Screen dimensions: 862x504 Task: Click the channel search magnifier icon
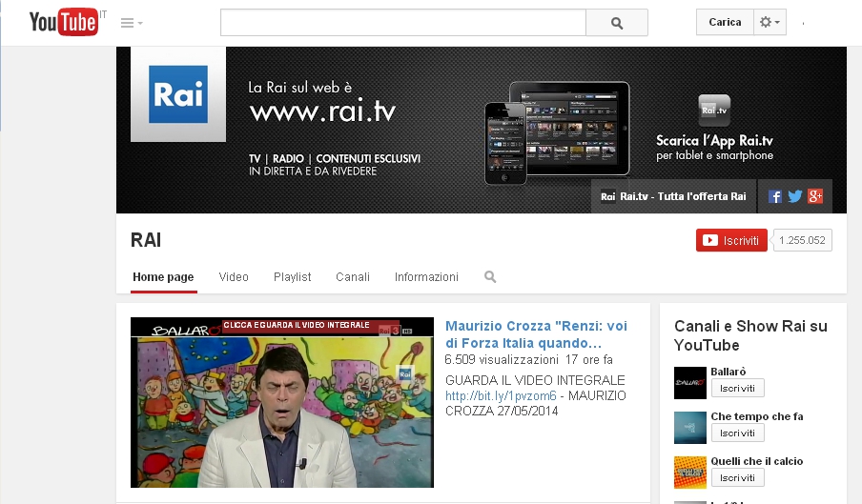[490, 277]
